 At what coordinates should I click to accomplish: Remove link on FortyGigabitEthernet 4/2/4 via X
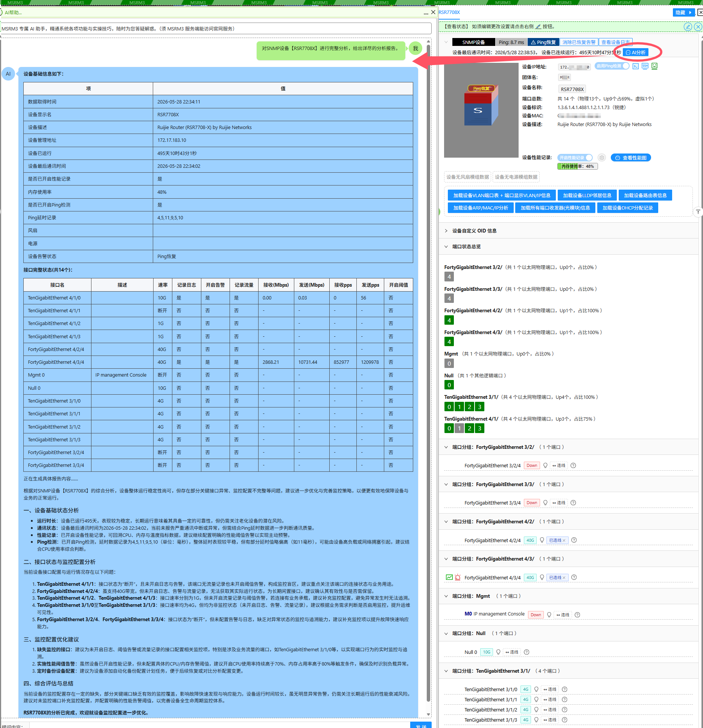564,540
